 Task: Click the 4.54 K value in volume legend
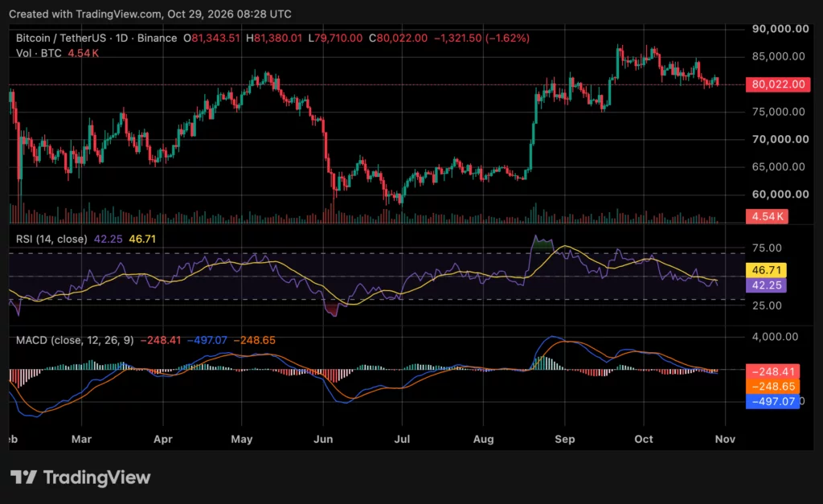[x=83, y=53]
